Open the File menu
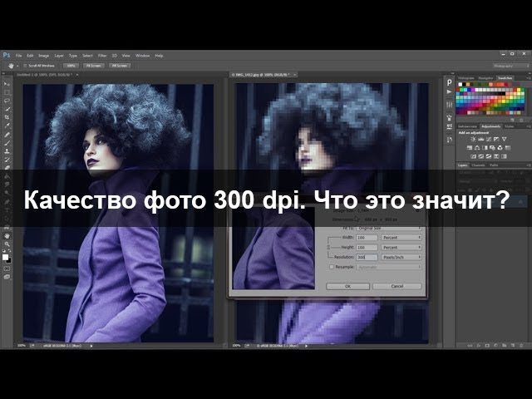 [x=18, y=56]
